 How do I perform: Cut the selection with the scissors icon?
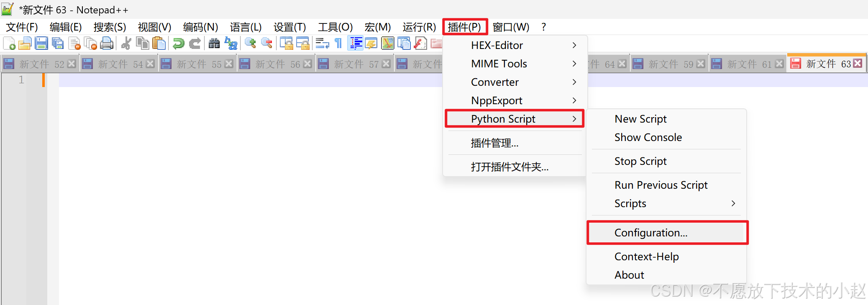pos(126,44)
